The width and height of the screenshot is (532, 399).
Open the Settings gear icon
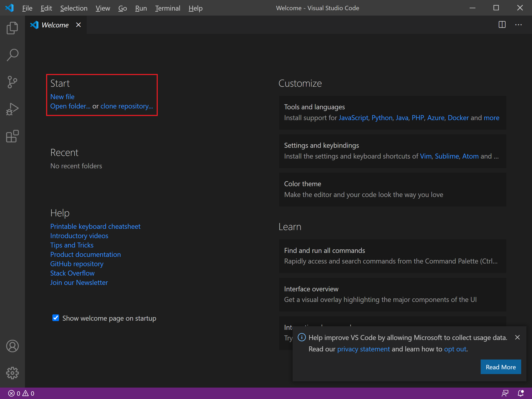[x=12, y=372]
